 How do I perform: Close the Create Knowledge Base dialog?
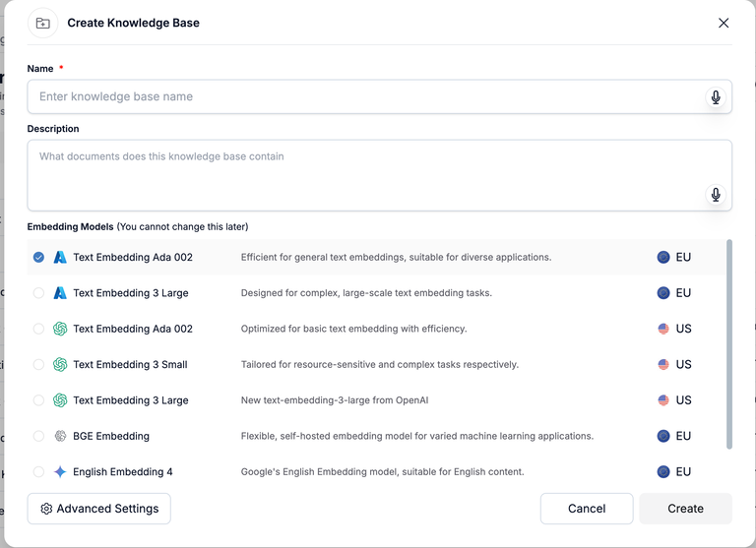[x=724, y=23]
